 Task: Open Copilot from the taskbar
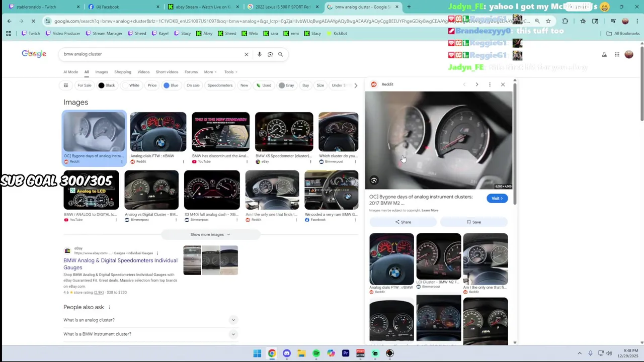pyautogui.click(x=331, y=353)
